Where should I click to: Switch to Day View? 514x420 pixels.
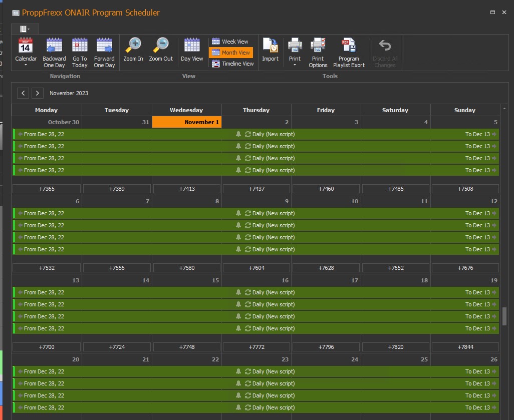tap(192, 46)
